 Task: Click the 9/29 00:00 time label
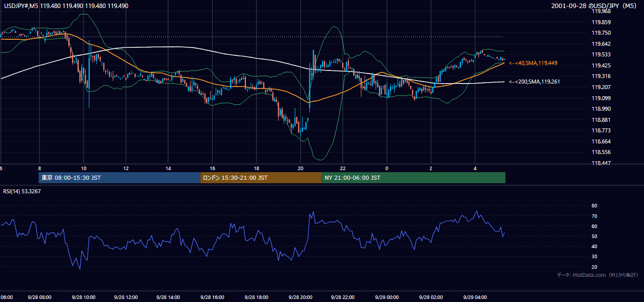(387, 297)
